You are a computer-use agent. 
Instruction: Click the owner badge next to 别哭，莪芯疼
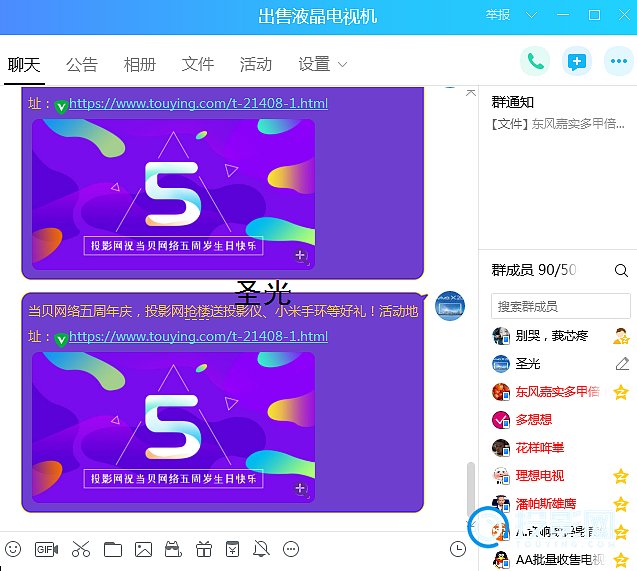tap(621, 336)
